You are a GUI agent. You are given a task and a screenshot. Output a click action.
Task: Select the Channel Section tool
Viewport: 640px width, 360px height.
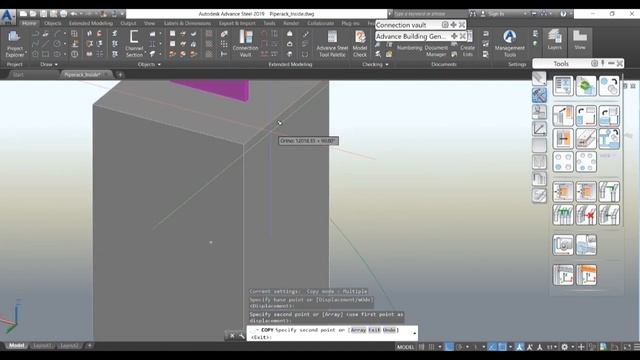[x=134, y=43]
